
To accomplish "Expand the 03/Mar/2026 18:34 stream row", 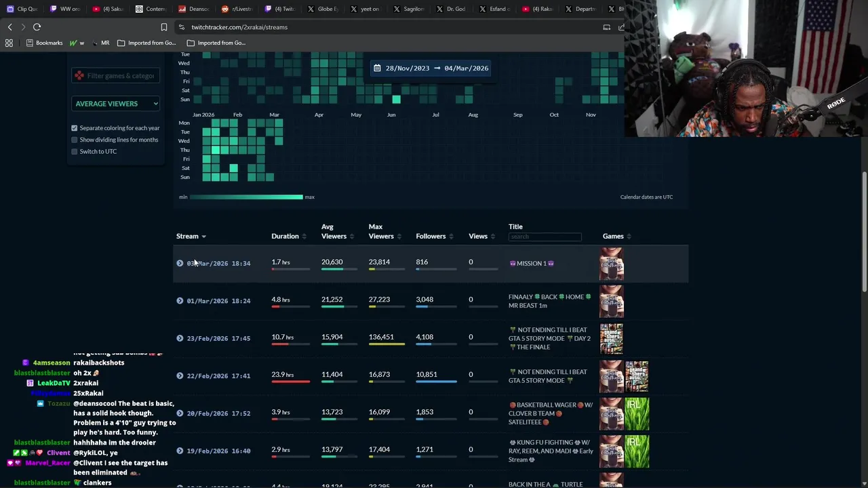I will click(180, 263).
